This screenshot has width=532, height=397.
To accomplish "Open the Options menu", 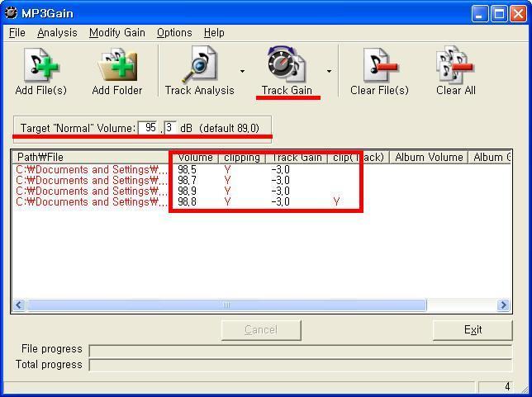I will [174, 33].
